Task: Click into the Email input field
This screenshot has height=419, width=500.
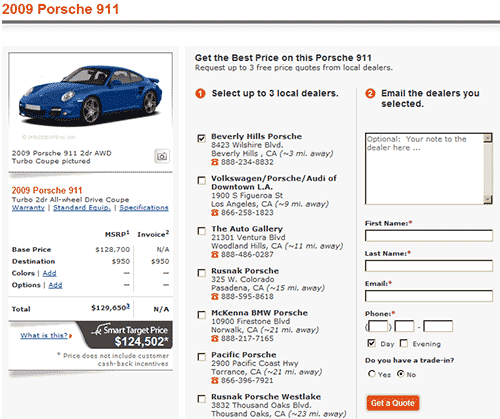Action: point(429,296)
